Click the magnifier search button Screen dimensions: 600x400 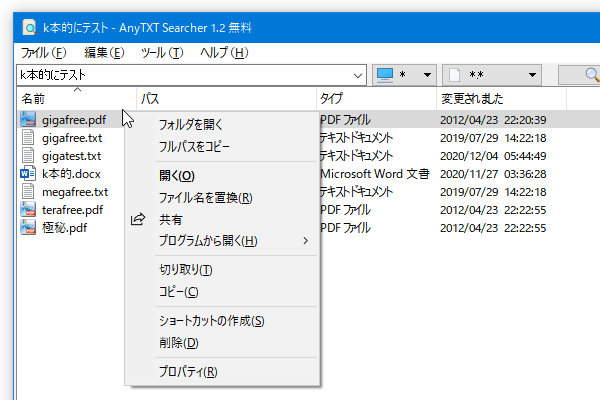[579, 75]
